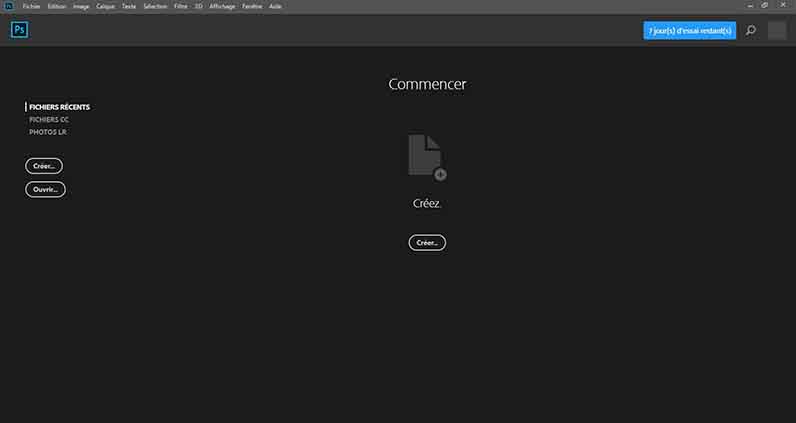796x423 pixels.
Task: Switch to the Photos LR tab
Action: pos(48,132)
